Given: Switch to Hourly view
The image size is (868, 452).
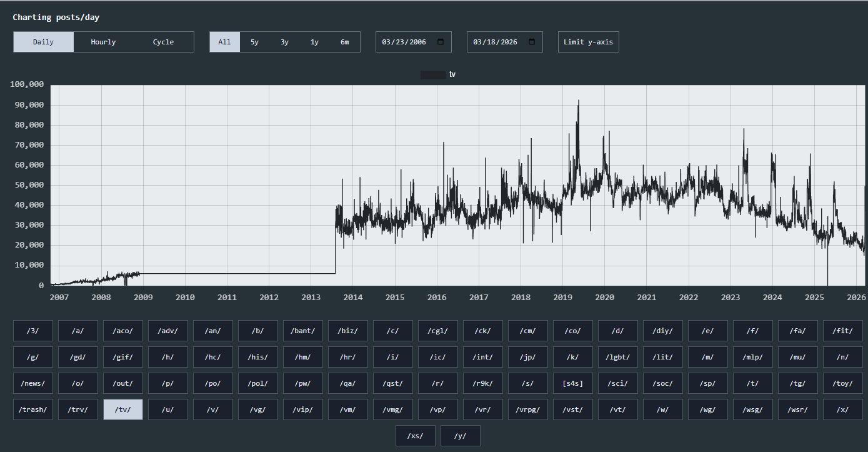Looking at the screenshot, I should click(104, 42).
